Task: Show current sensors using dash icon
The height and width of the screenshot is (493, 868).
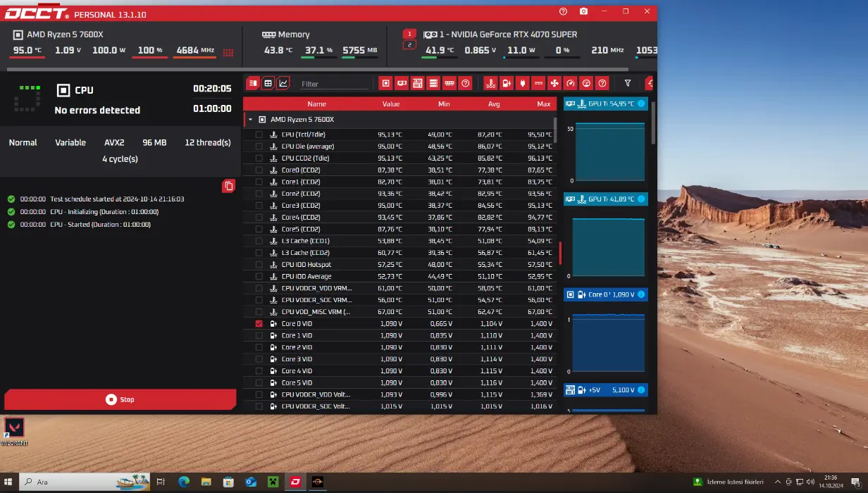Action: [539, 83]
